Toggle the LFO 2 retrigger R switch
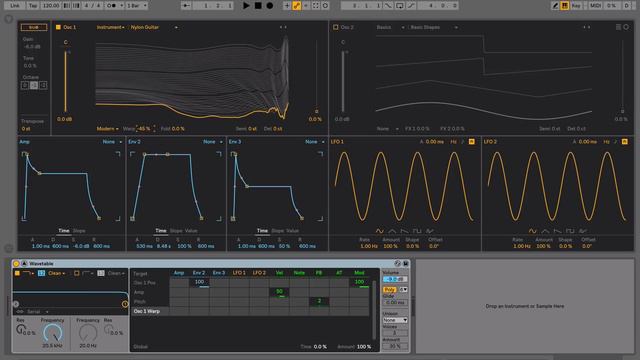This screenshot has height=360, width=640. coord(624,142)
